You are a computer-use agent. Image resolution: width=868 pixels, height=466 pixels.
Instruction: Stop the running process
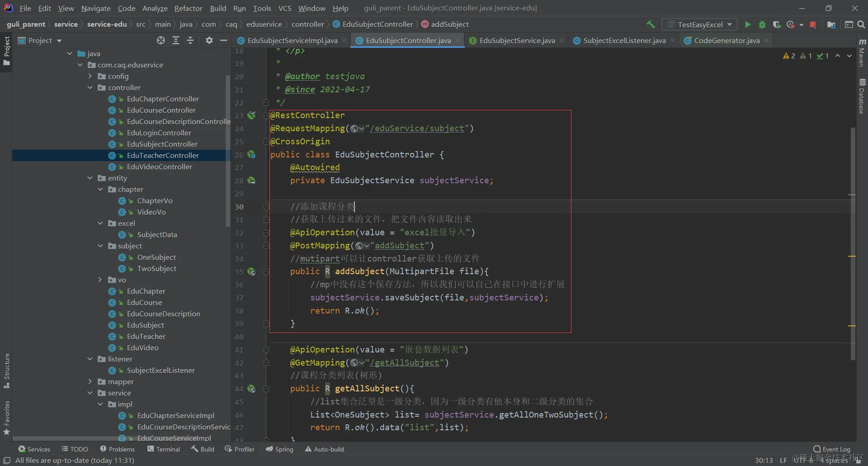tap(813, 24)
